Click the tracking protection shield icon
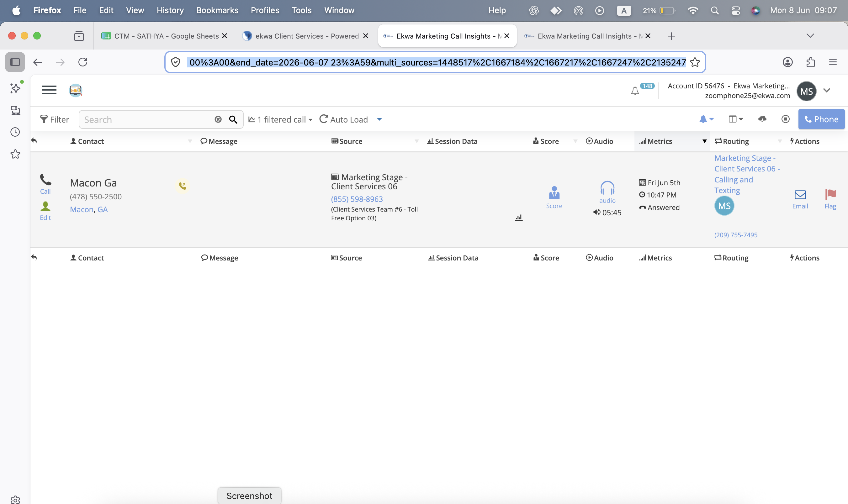This screenshot has width=848, height=504. click(175, 62)
